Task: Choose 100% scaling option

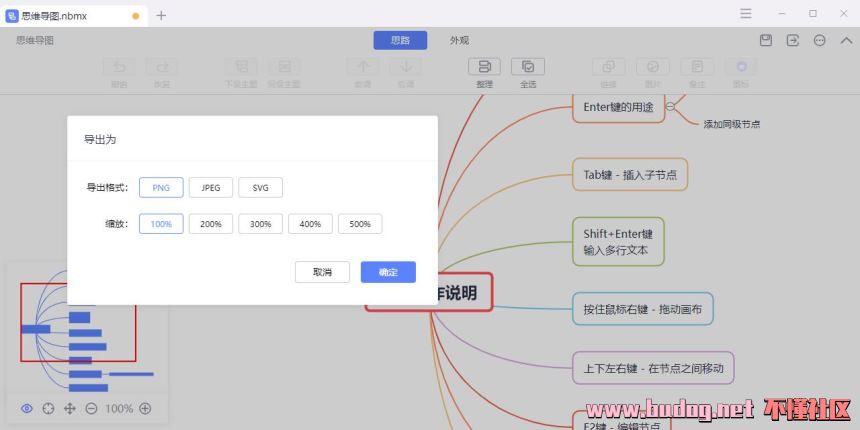Action: (161, 224)
